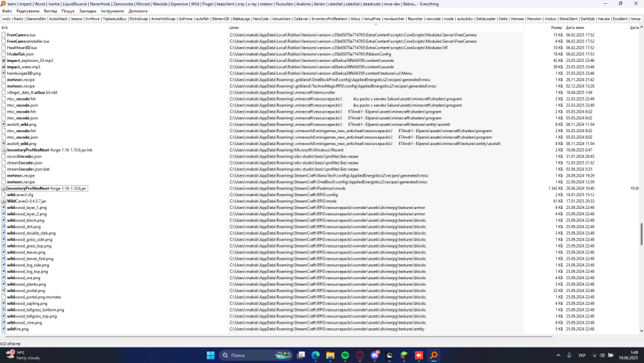Select the wildwood_double_slab.png file name
This screenshot has width=644, height=363.
click(31, 233)
